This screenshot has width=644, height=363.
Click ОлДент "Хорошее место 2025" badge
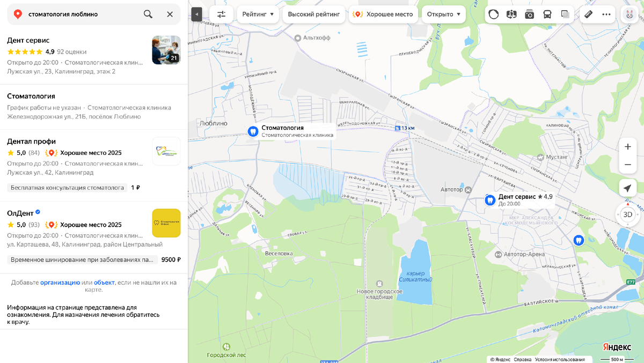[x=84, y=225]
